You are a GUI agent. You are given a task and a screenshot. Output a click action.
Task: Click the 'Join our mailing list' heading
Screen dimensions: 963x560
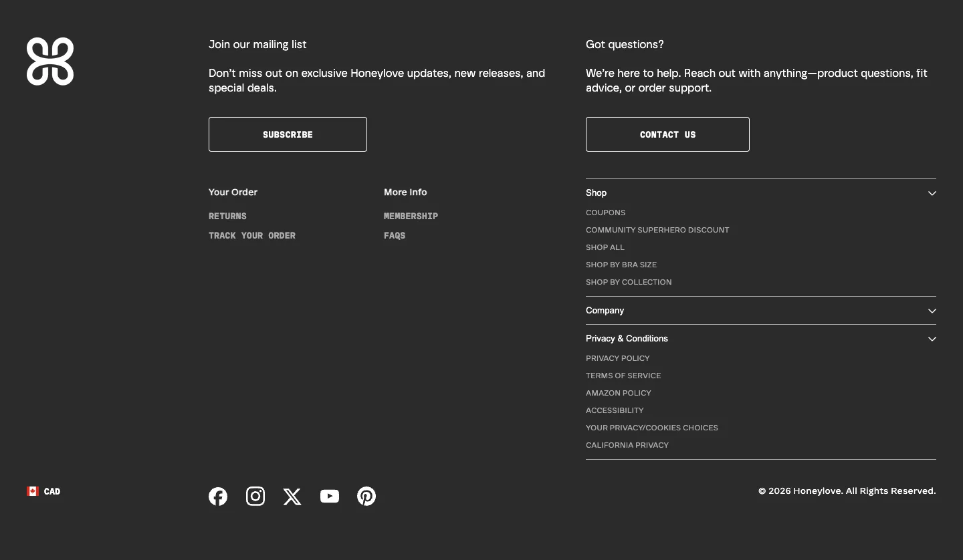click(x=257, y=44)
